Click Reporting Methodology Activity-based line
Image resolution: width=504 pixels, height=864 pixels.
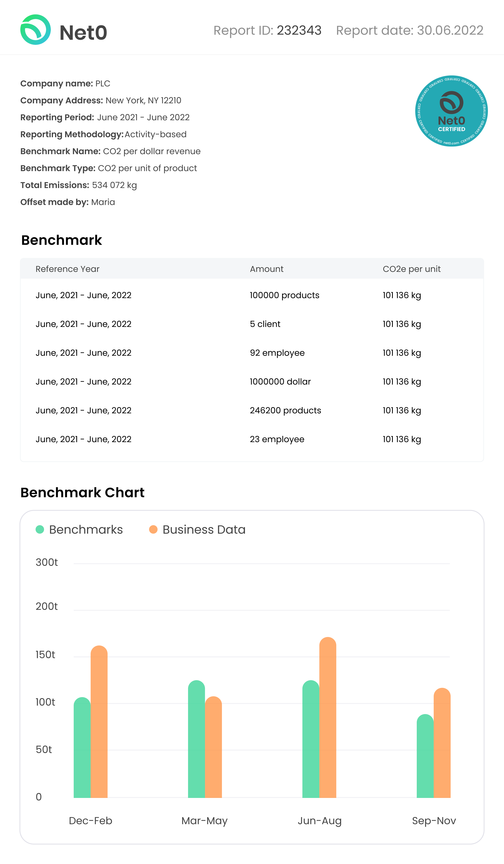coord(103,134)
